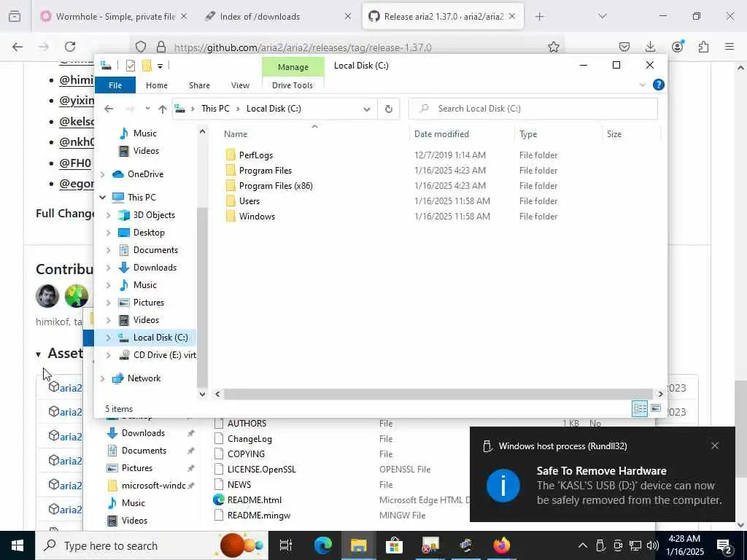This screenshot has height=560, width=747.
Task: Expand the ribbon with the chevron
Action: pyautogui.click(x=642, y=85)
